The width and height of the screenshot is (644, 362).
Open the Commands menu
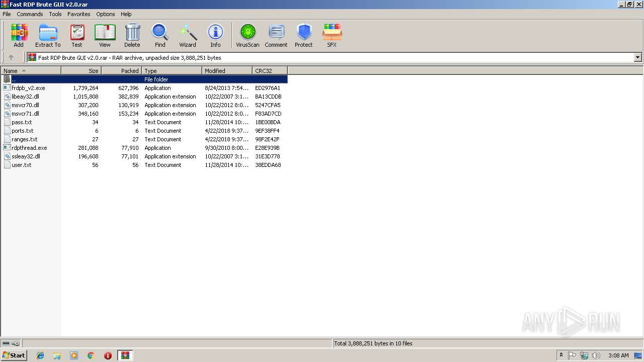point(30,14)
